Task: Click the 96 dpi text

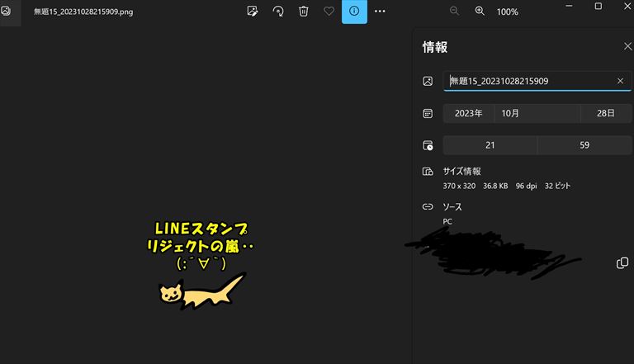Action: tap(526, 186)
